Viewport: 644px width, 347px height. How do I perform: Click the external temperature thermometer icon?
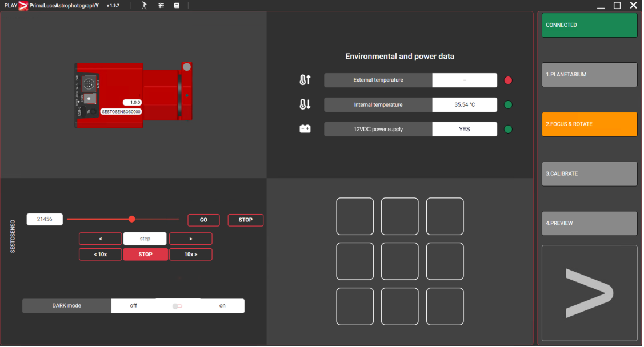[x=305, y=80]
